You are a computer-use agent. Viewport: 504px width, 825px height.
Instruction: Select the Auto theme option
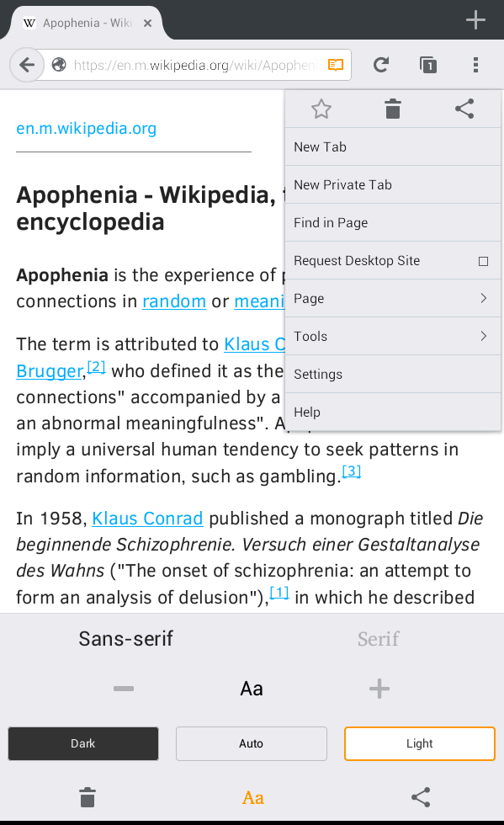point(252,743)
